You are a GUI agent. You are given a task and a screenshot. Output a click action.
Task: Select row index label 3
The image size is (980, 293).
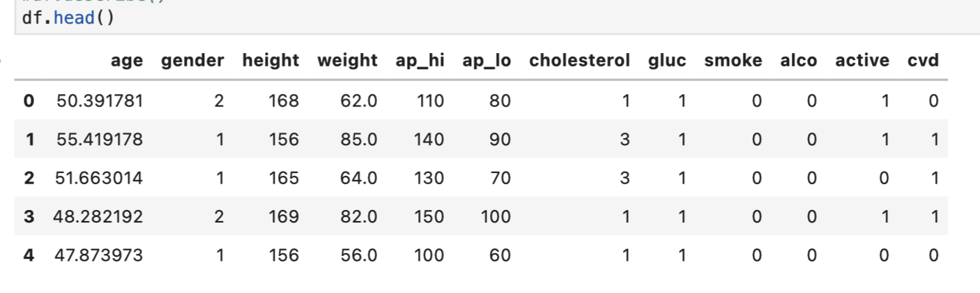pyautogui.click(x=29, y=217)
